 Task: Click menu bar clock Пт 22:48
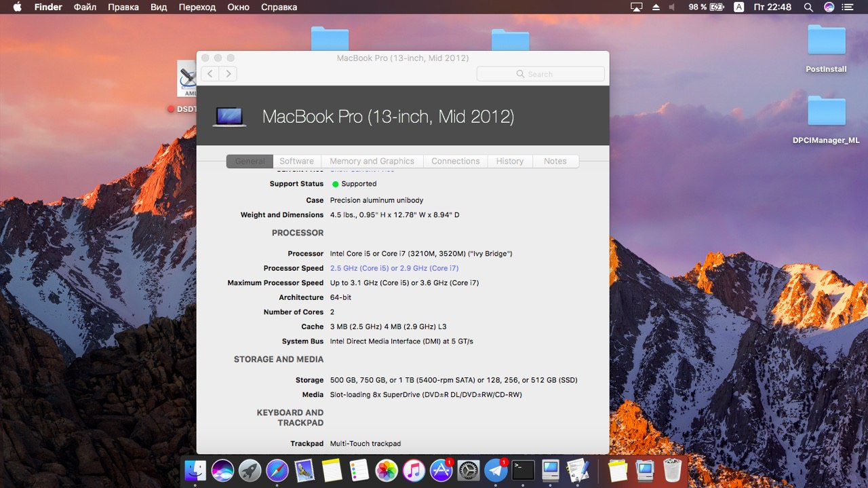click(772, 7)
